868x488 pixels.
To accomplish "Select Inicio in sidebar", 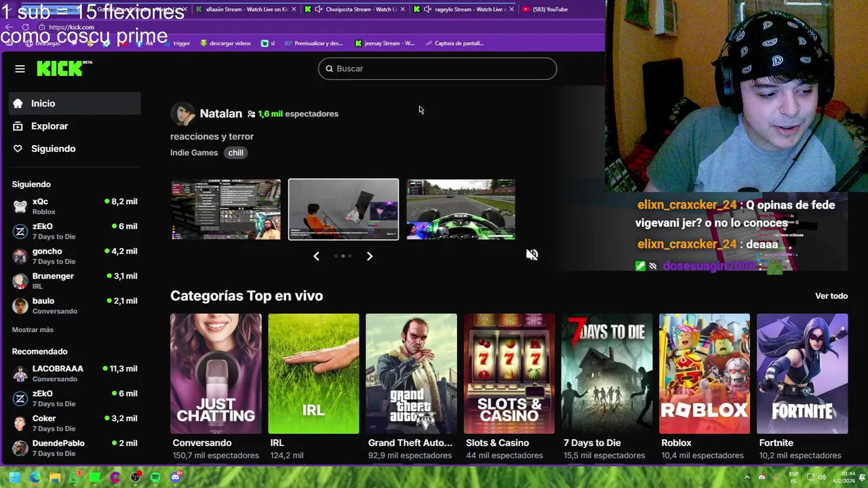I will click(x=75, y=104).
